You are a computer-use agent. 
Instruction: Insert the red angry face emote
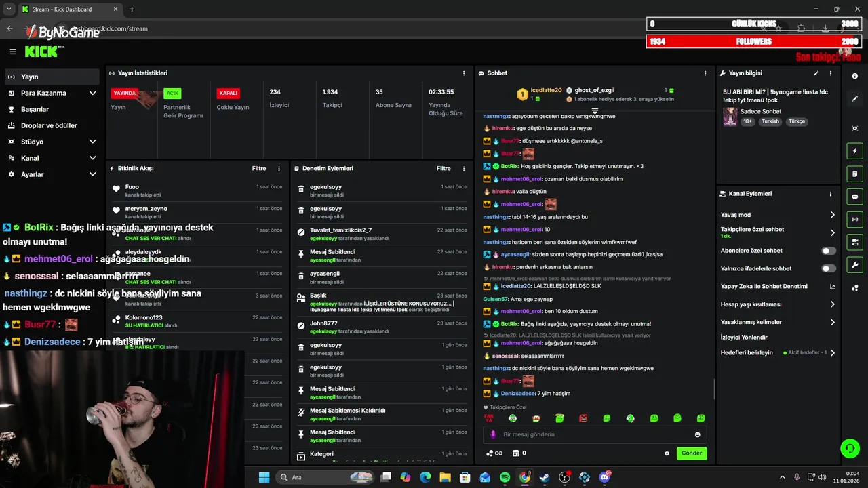[583, 418]
